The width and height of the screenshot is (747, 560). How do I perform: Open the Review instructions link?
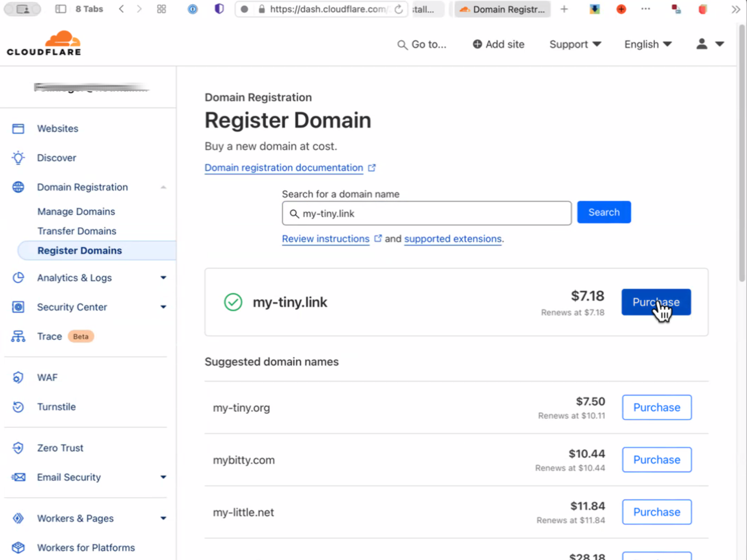(x=326, y=239)
